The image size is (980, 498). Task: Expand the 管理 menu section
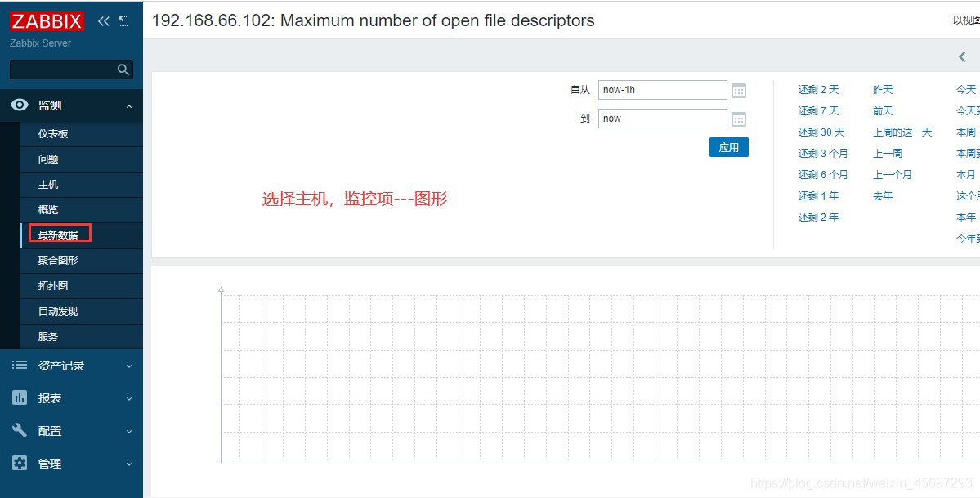129,464
